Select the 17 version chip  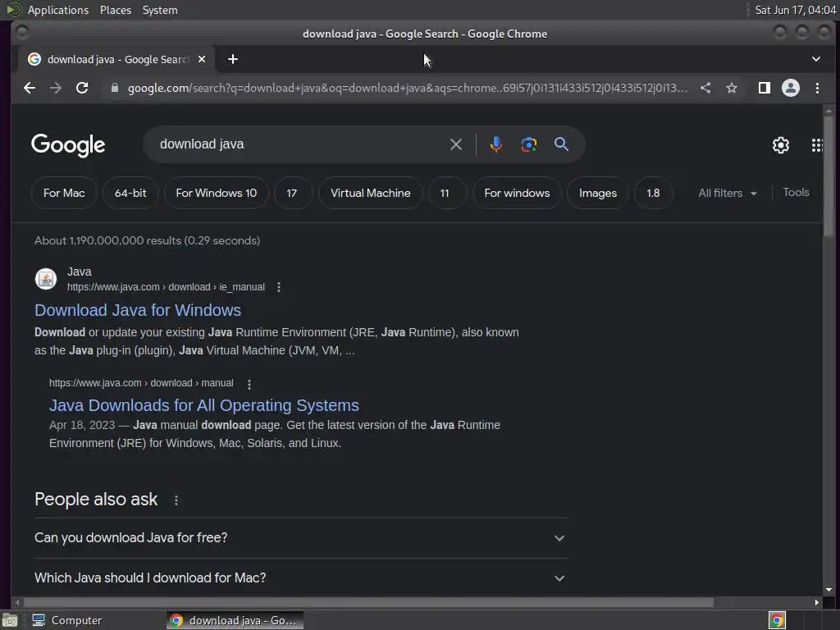292,193
